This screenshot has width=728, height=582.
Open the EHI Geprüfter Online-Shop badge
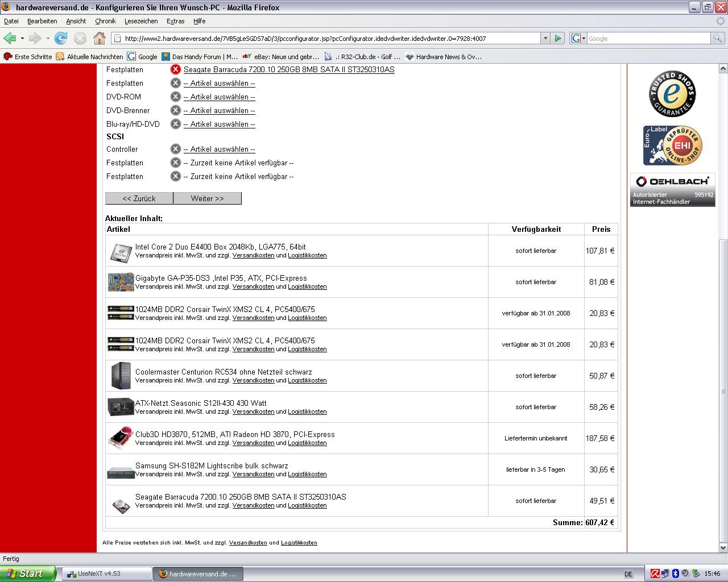click(x=673, y=145)
